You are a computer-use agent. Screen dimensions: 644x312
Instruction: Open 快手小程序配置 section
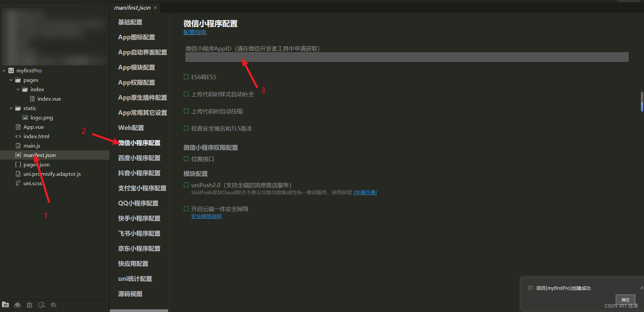(x=139, y=218)
